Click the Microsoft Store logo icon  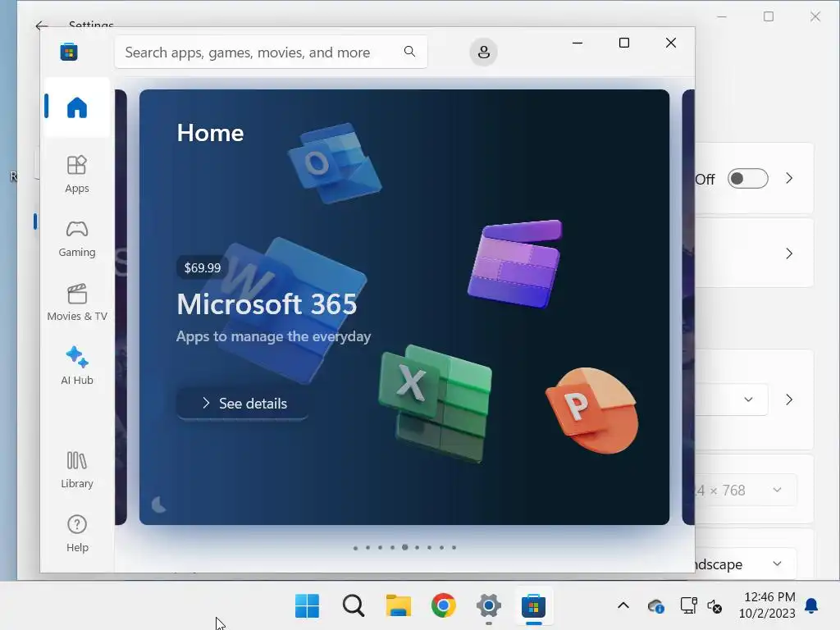click(69, 52)
